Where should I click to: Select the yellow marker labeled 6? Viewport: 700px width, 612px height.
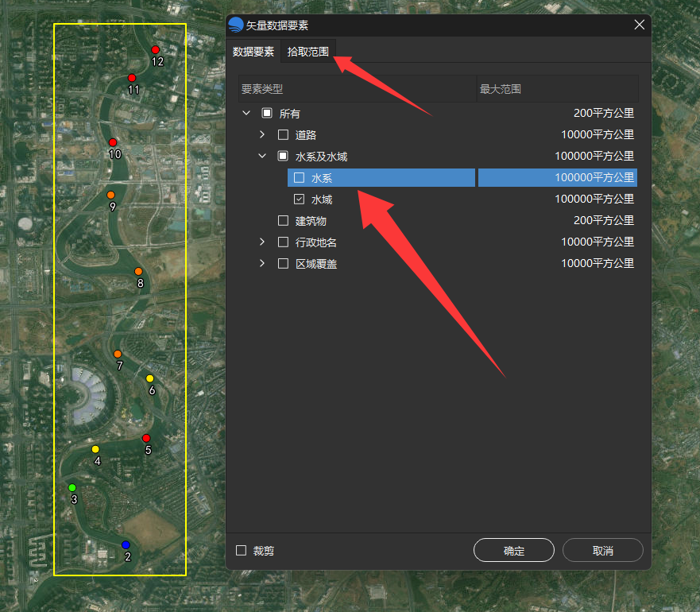click(150, 378)
